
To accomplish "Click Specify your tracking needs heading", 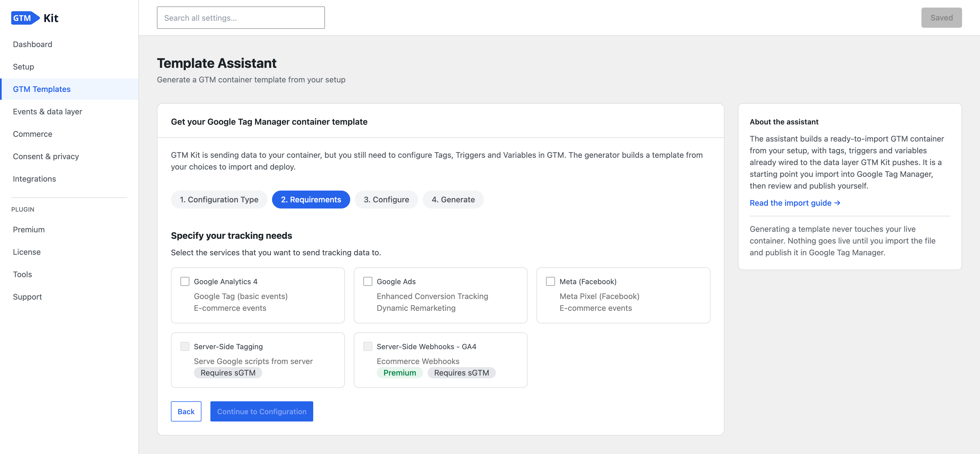I will pos(231,236).
